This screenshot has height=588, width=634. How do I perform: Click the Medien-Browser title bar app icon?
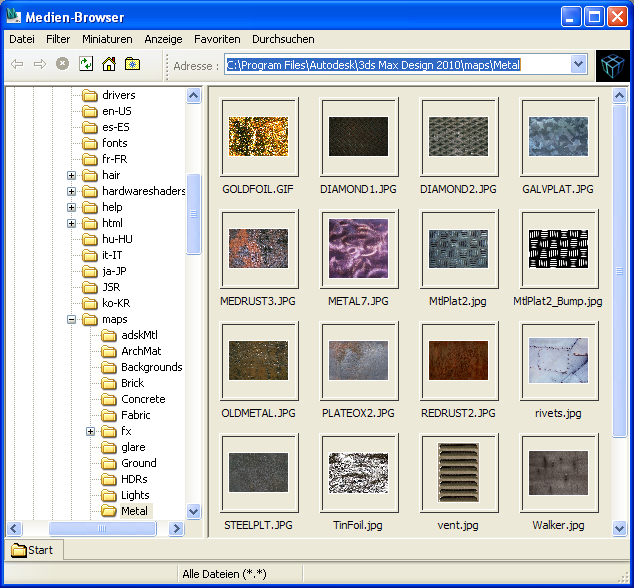click(x=13, y=17)
